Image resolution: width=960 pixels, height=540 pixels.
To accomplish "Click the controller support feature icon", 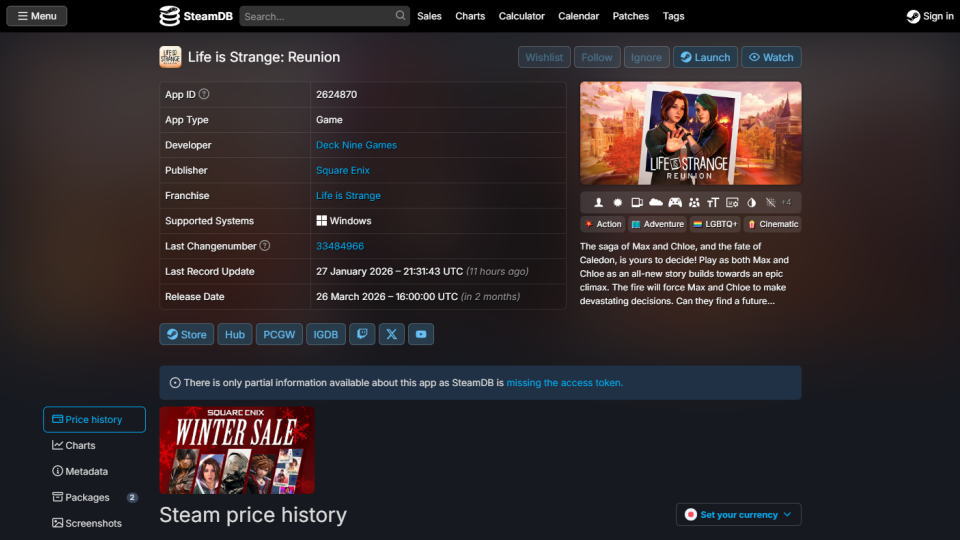I will (x=675, y=203).
